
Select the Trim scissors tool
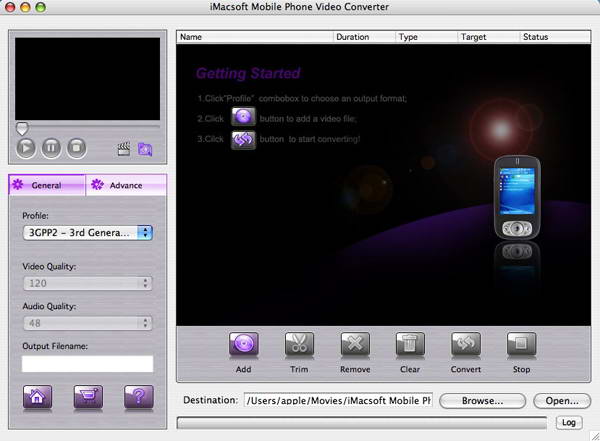coord(299,344)
